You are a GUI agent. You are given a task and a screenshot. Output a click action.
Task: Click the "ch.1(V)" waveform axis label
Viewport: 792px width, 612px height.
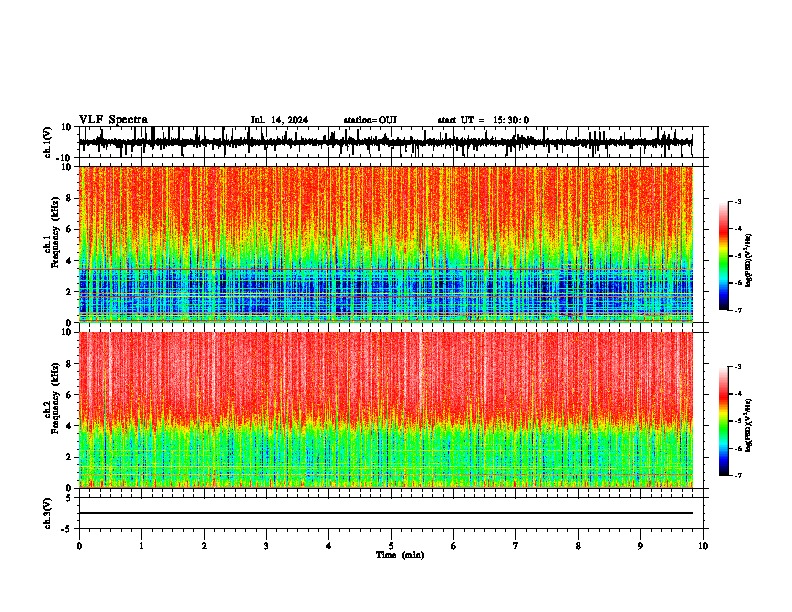tap(48, 142)
